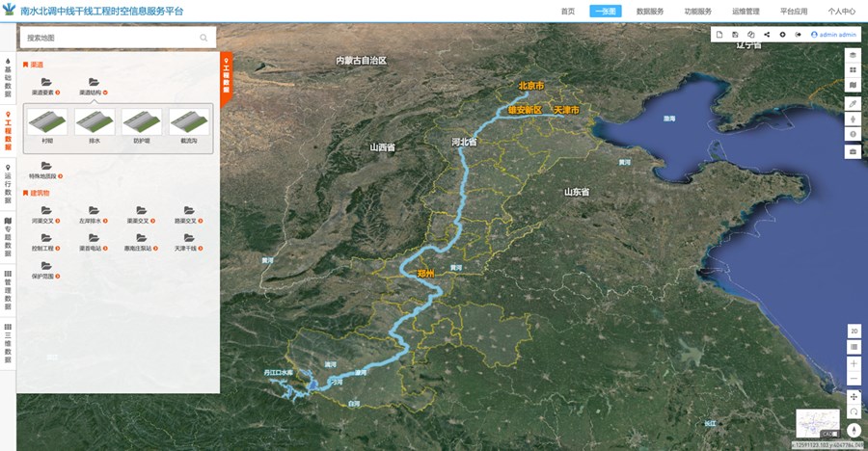Click the north compass button
The height and width of the screenshot is (451, 868).
[x=854, y=430]
